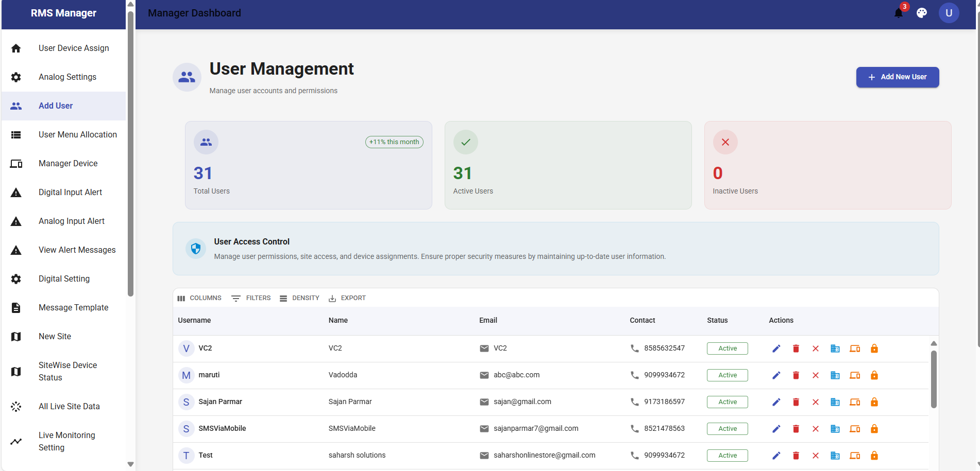Open SiteWise Device Status

pyautogui.click(x=64, y=372)
